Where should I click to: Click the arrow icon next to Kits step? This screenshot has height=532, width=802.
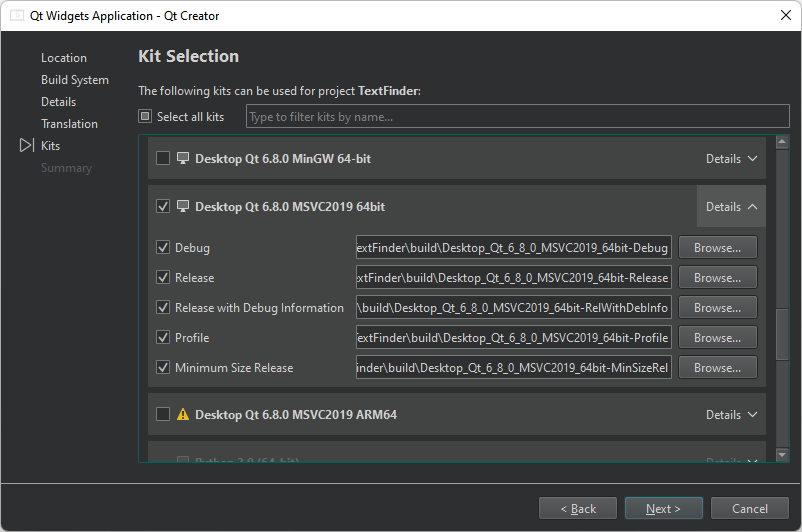[x=27, y=146]
